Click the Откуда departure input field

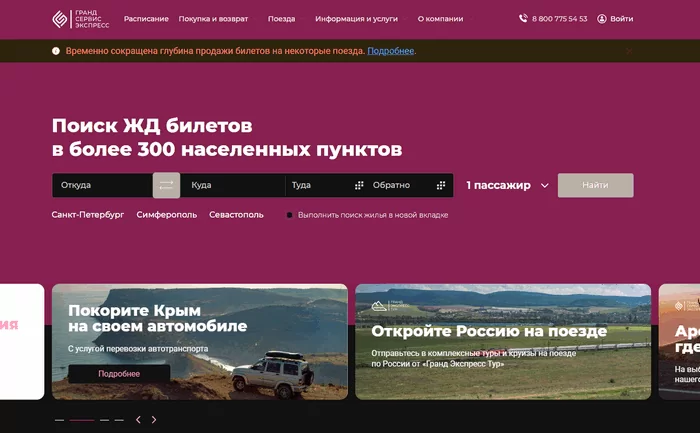pyautogui.click(x=102, y=185)
